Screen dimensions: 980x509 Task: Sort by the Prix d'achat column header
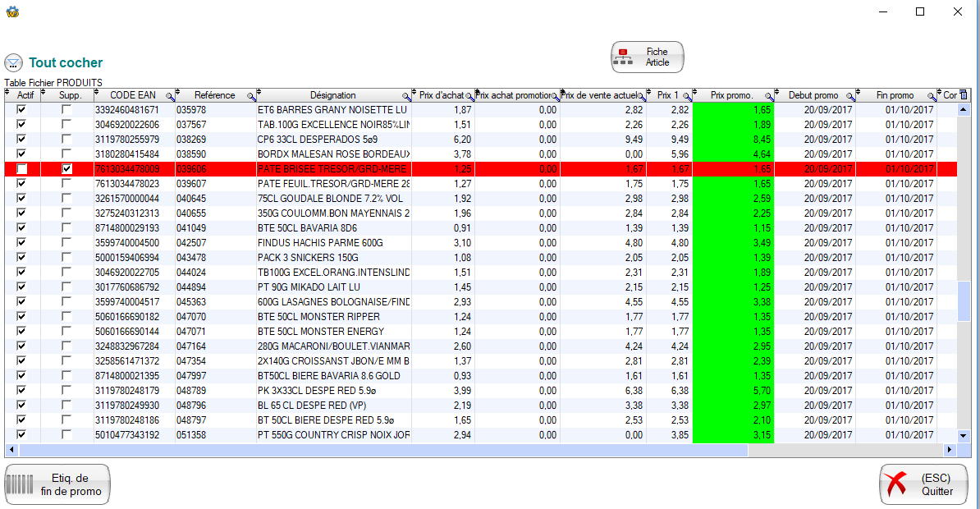[x=441, y=95]
